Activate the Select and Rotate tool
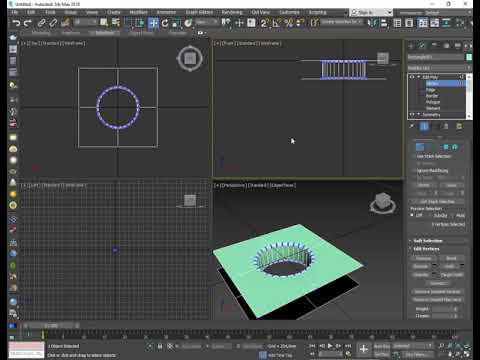Viewport: 480px width, 360px height. 165,23
